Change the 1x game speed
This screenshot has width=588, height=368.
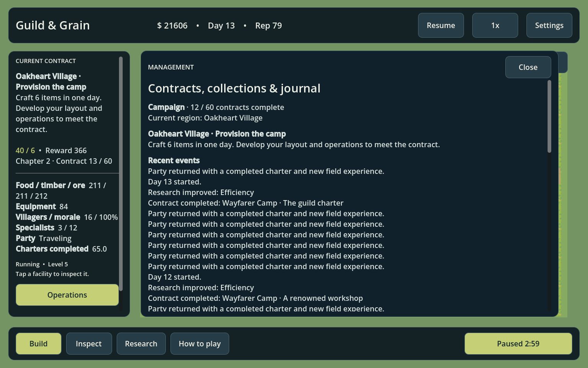pos(495,25)
